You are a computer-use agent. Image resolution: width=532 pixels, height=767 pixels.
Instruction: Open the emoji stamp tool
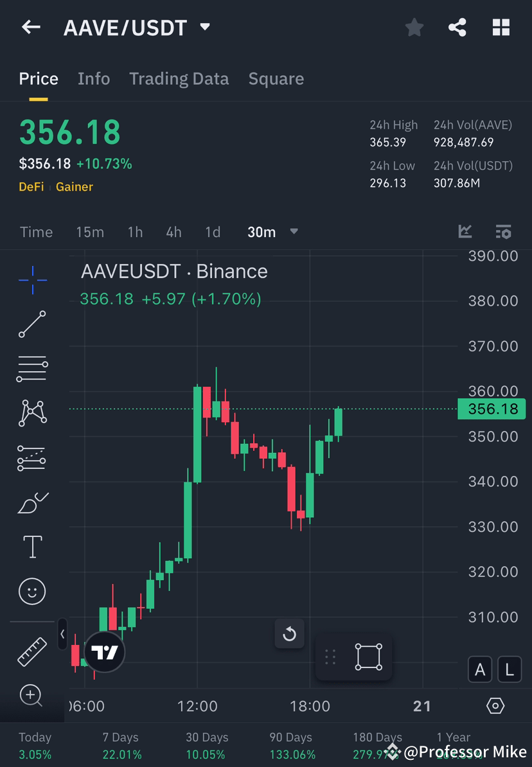(x=32, y=591)
